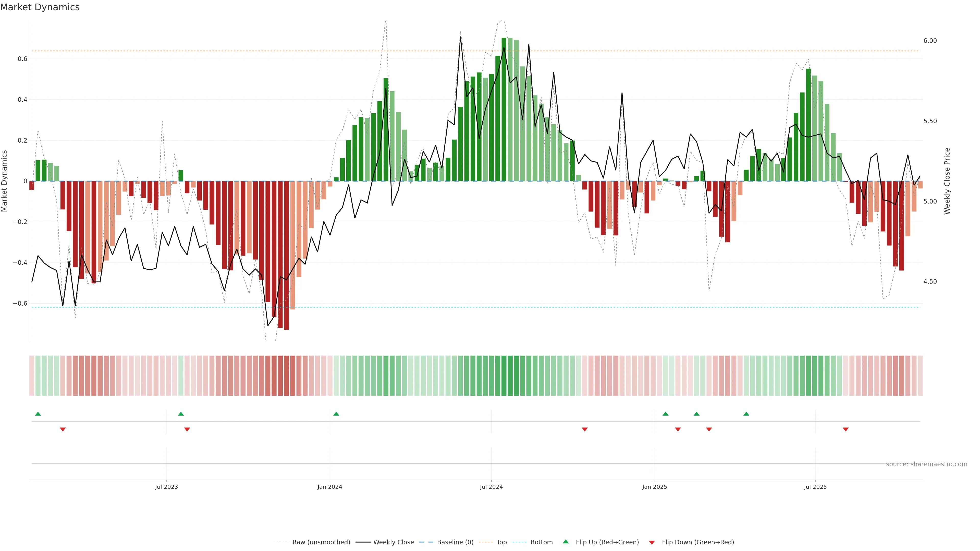Click the 6.00 right axis tick label
980x551 pixels.
[x=930, y=41]
